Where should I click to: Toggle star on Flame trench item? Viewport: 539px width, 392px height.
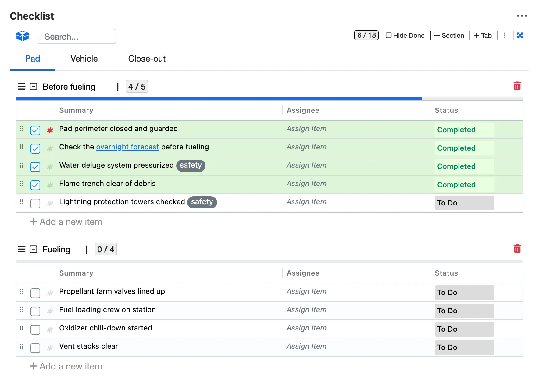click(50, 185)
